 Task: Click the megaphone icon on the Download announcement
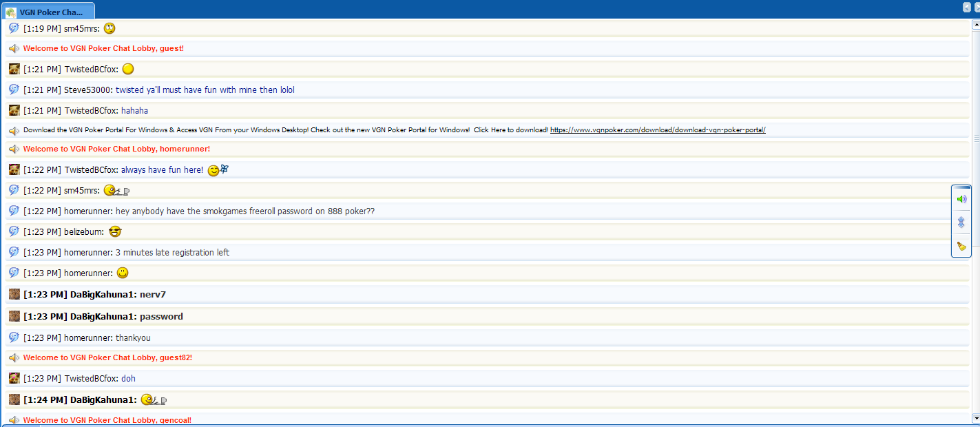coord(14,130)
